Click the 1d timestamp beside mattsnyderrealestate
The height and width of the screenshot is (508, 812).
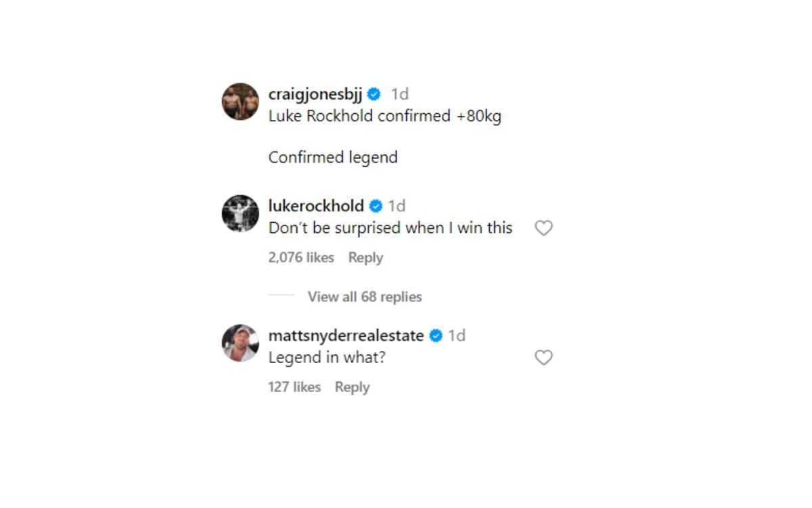click(457, 335)
